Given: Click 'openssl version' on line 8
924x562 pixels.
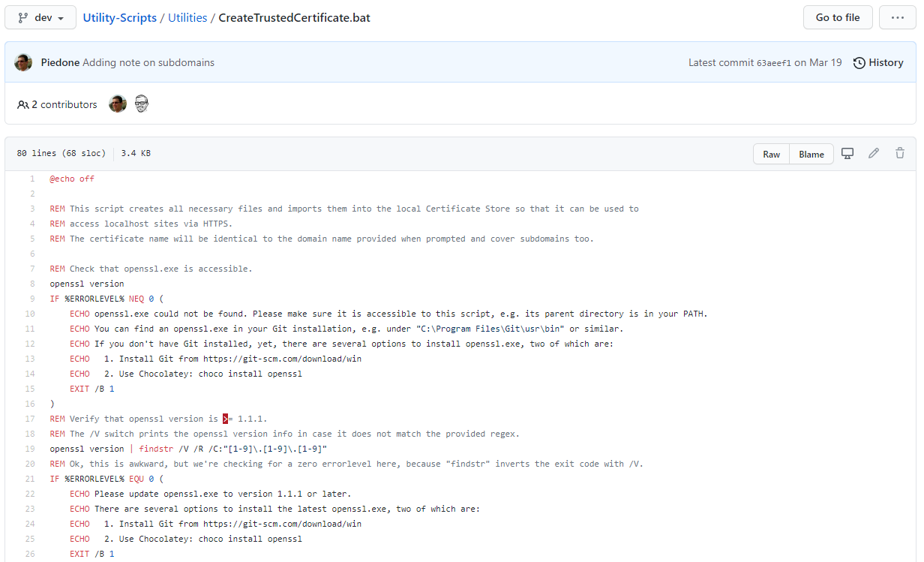Looking at the screenshot, I should 87,284.
